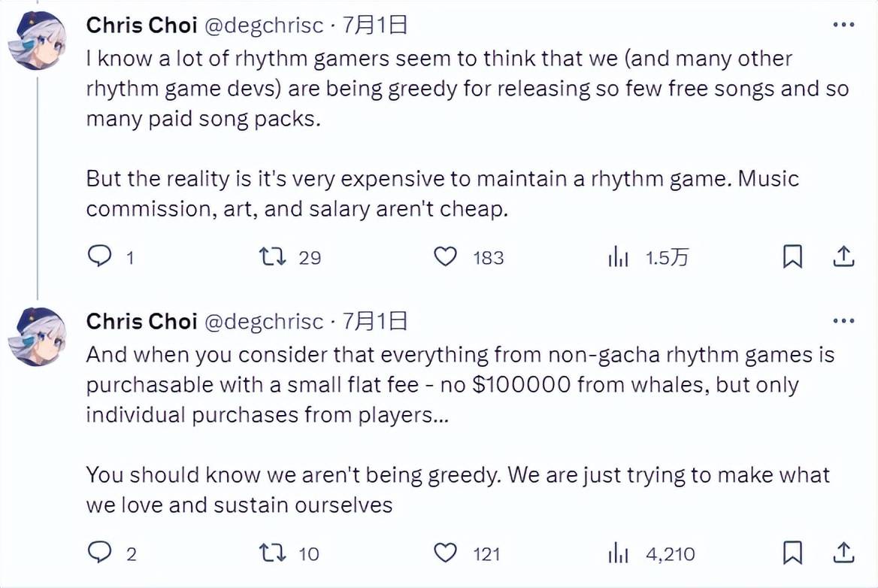Viewport: 878px width, 588px height.
Task: Reply to the first tweet about greedy devs
Action: tap(100, 257)
